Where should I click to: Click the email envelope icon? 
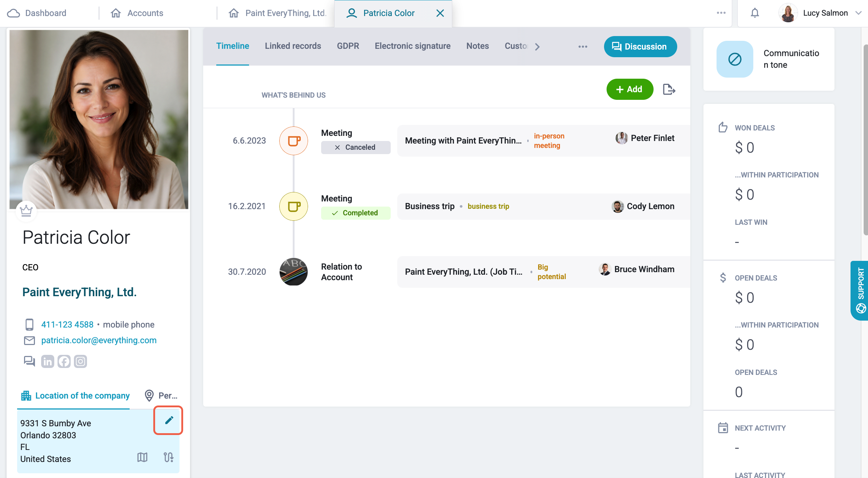[x=29, y=340]
